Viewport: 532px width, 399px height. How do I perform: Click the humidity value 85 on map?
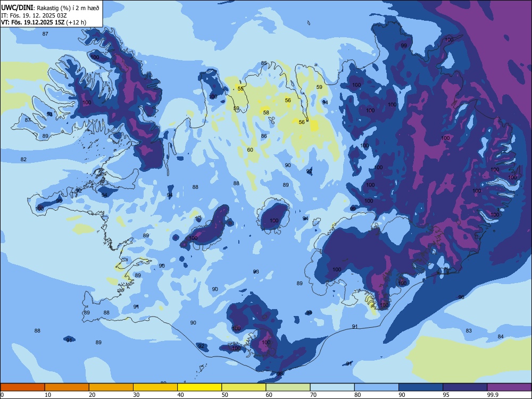pyautogui.click(x=264, y=63)
